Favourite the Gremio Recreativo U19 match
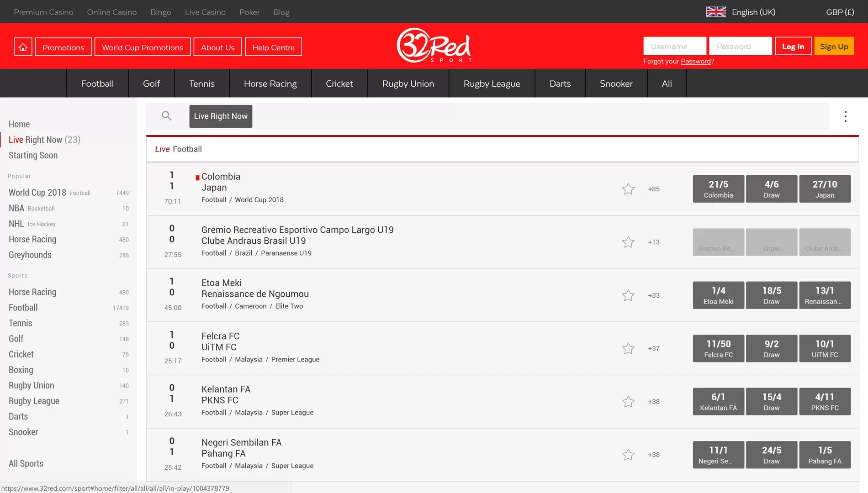Viewport: 868px width, 493px height. (x=628, y=242)
